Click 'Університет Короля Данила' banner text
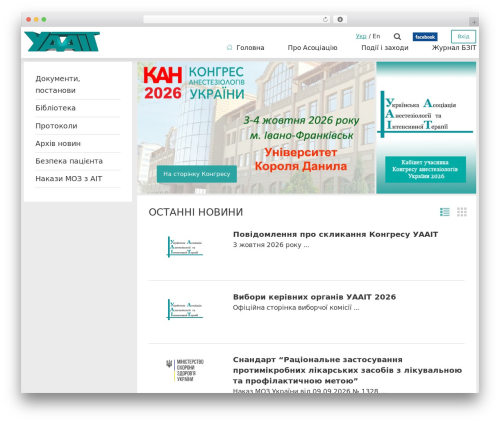The image size is (500, 423). pos(301,159)
